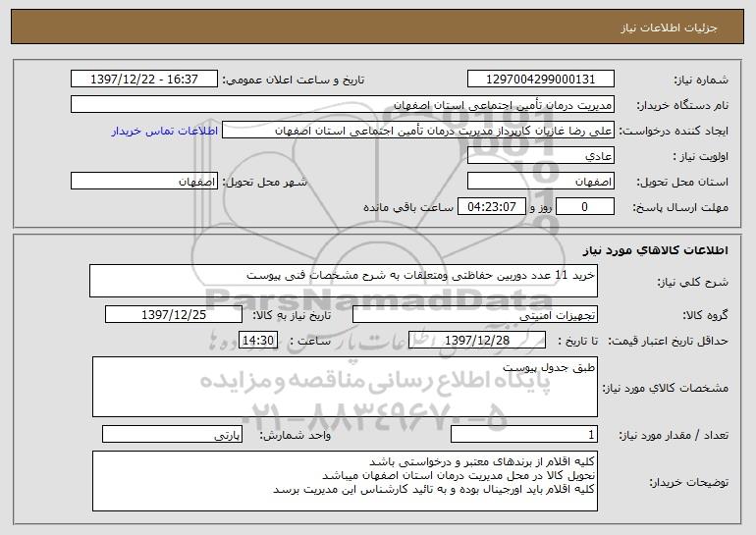Click the unit field showing پارتی
This screenshot has width=756, height=535.
(172, 434)
